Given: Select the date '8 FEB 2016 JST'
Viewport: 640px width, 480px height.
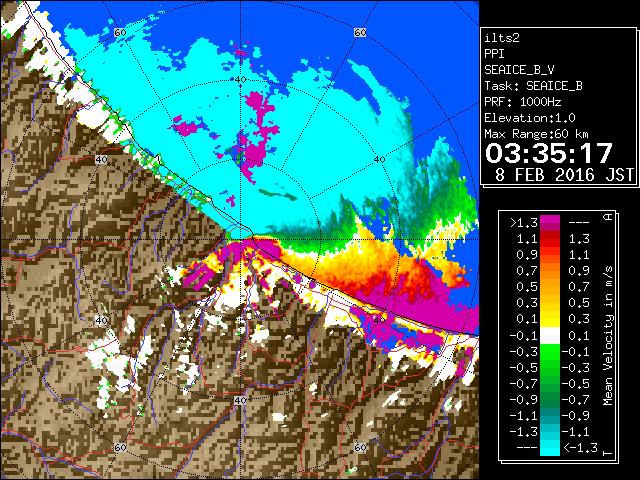Looking at the screenshot, I should pos(564,175).
